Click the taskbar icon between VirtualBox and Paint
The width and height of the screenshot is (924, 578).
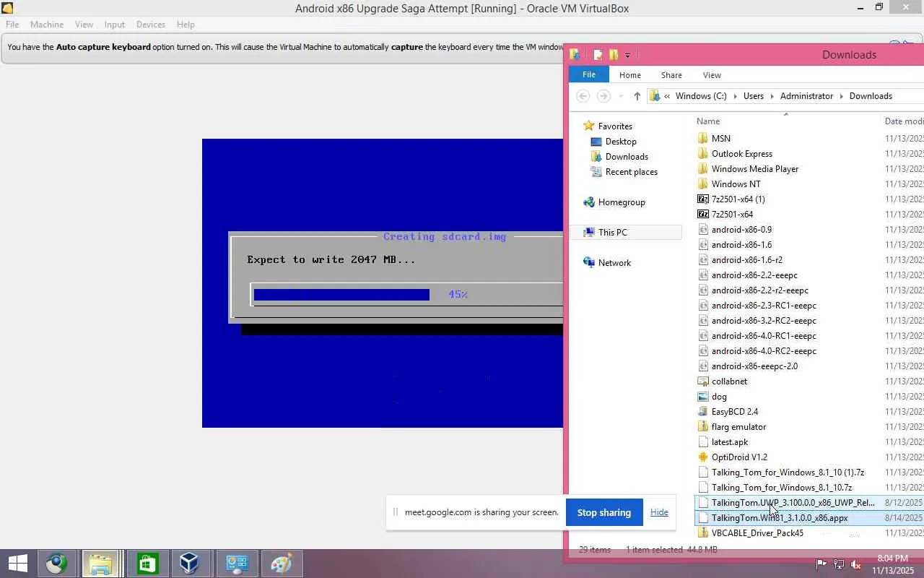[x=237, y=564]
